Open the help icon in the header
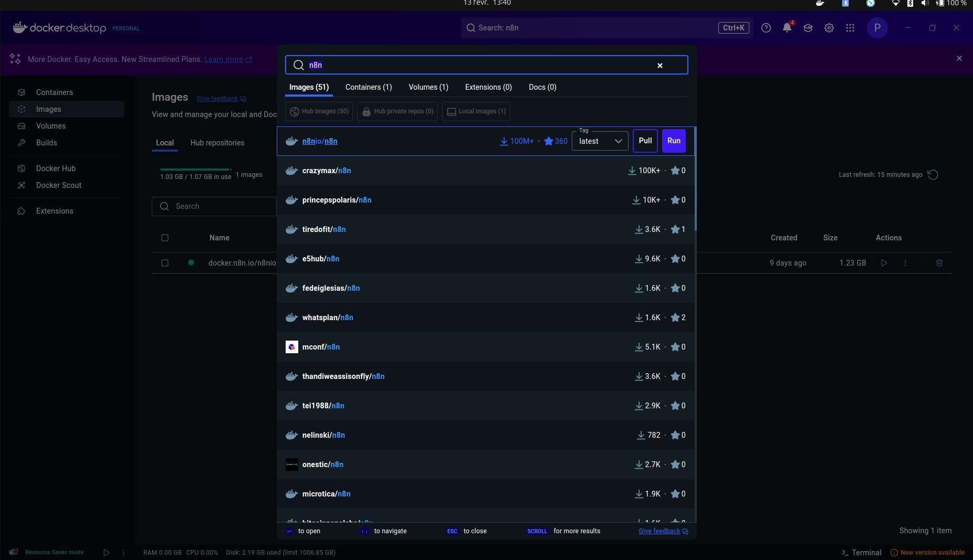973x560 pixels. (x=766, y=28)
